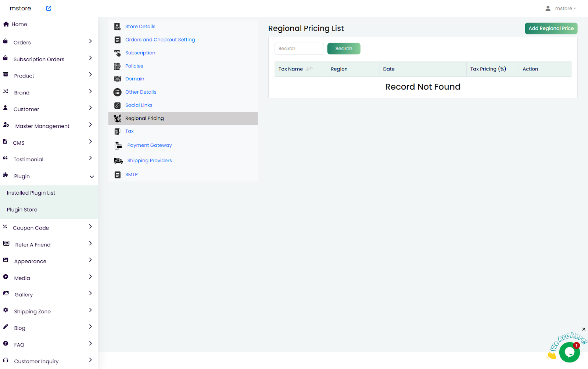Click the Social Links icon
This screenshot has height=369, width=588.
click(117, 105)
